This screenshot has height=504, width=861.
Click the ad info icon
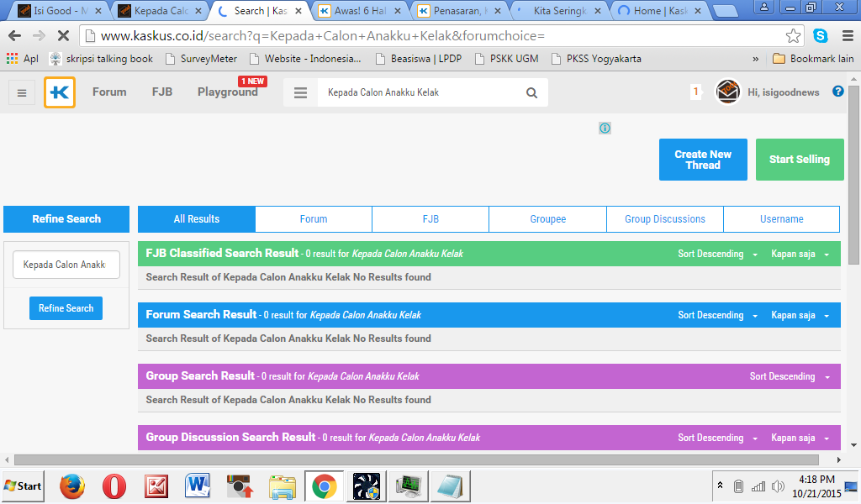click(605, 129)
